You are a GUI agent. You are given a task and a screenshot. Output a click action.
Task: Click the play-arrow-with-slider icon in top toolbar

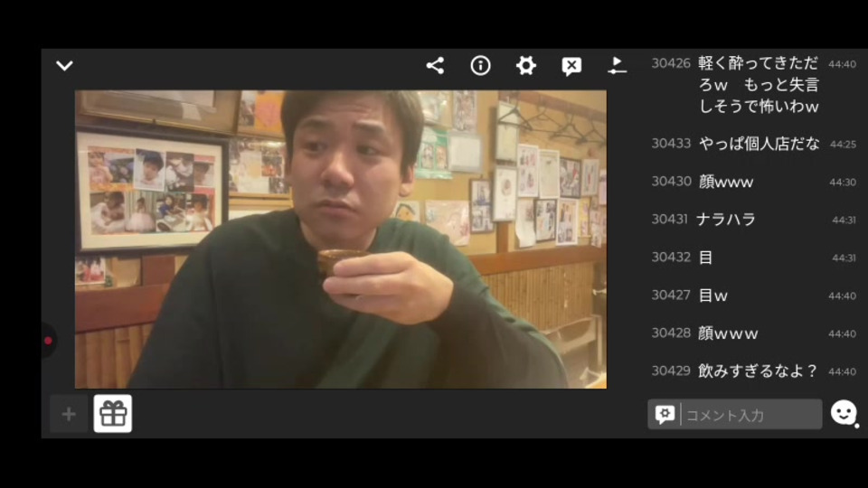(x=617, y=65)
